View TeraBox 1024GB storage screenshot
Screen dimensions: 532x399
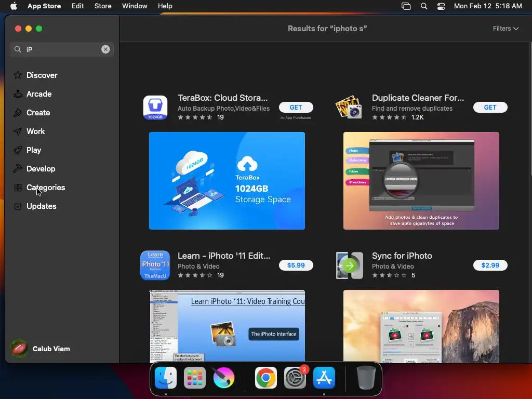(x=227, y=181)
